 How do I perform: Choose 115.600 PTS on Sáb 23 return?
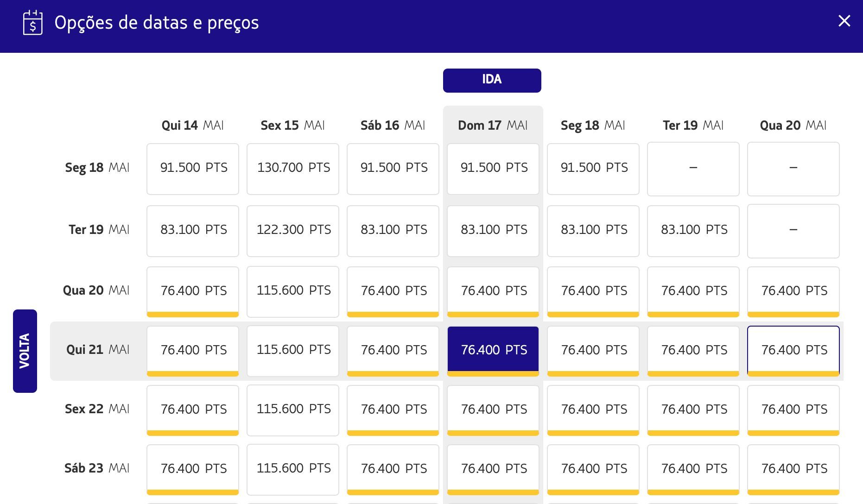click(x=293, y=469)
